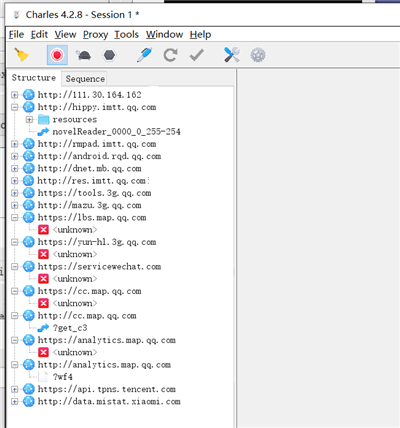400x428 pixels.
Task: Click the Repeat request refresh icon
Action: (170, 55)
